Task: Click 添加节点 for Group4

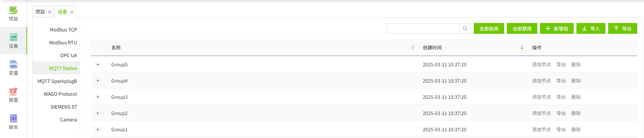Action: click(x=541, y=81)
